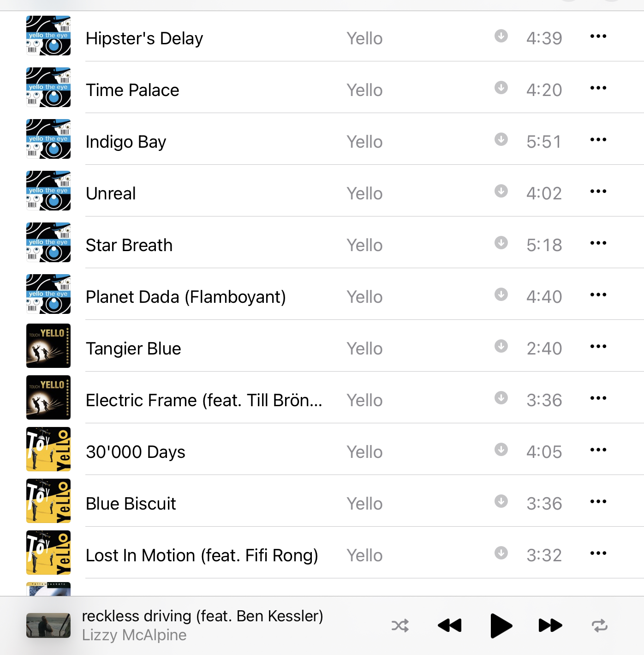
Task: Download the song Star Breath
Action: tap(501, 243)
